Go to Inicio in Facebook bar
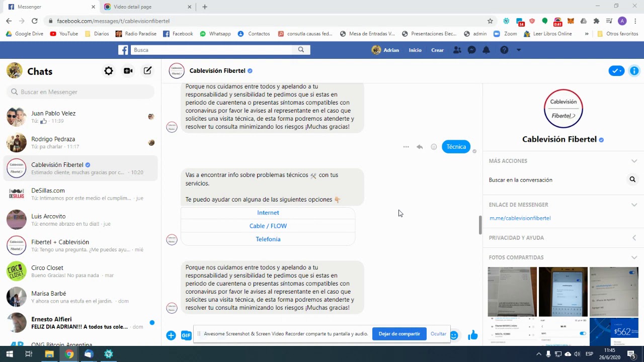Screen dimensions: 644x362 [415, 50]
